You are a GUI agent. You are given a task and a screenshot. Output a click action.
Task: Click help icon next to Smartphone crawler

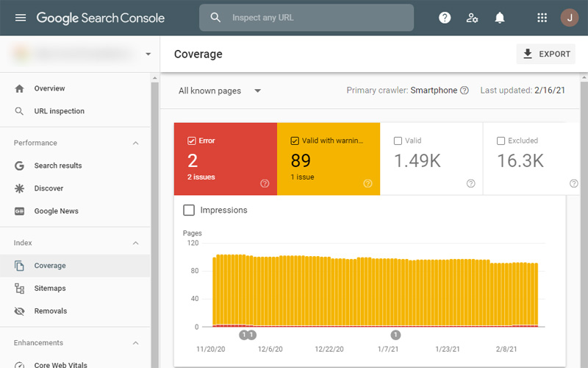(x=465, y=91)
